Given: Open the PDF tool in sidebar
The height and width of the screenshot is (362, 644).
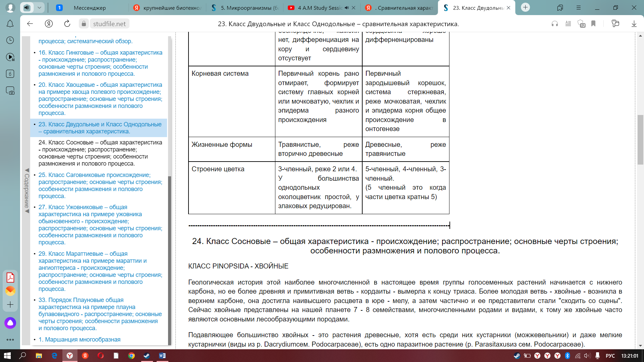Looking at the screenshot, I should [x=10, y=278].
